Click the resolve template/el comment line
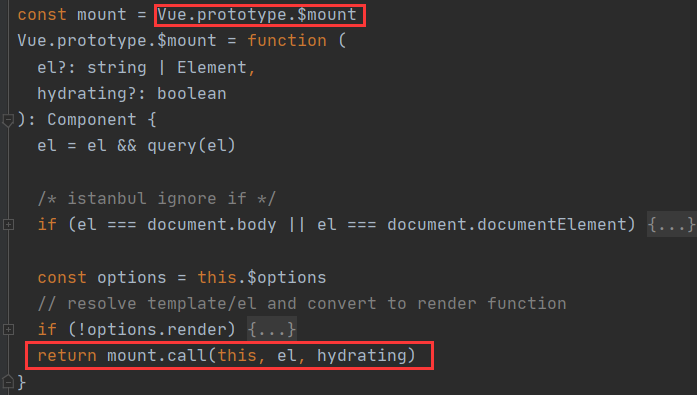Viewport: 697px width, 395px height. coord(302,303)
